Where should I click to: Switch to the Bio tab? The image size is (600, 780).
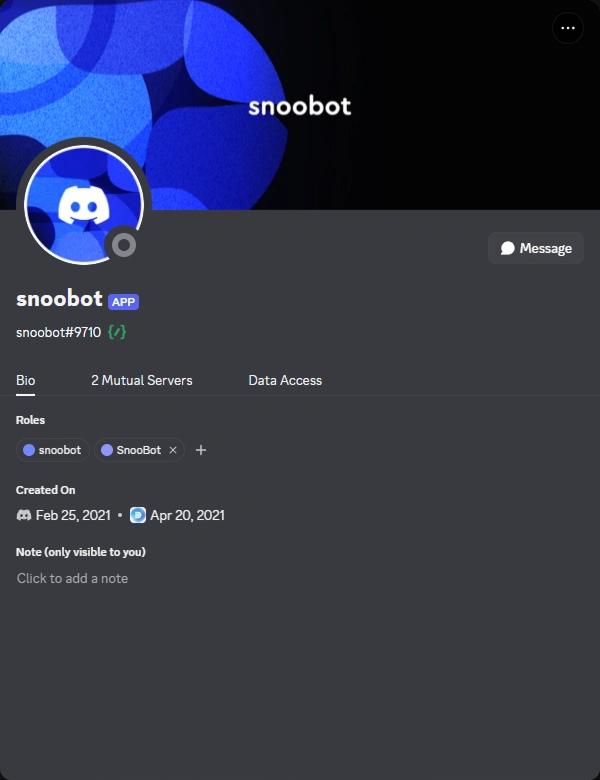25,381
